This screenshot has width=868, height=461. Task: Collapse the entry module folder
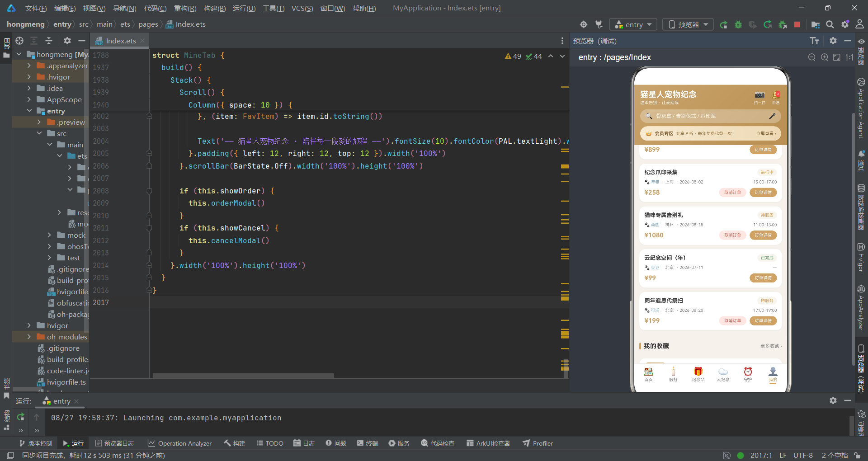pos(29,111)
